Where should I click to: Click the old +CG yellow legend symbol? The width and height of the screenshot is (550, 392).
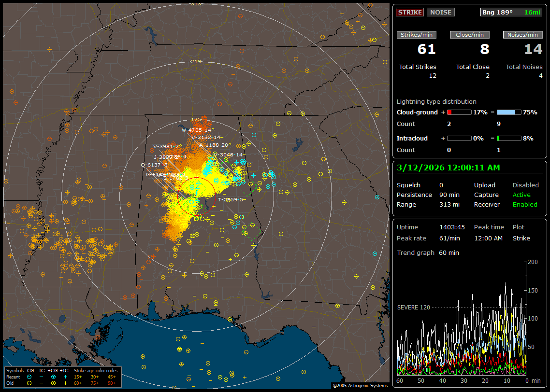[x=53, y=382]
